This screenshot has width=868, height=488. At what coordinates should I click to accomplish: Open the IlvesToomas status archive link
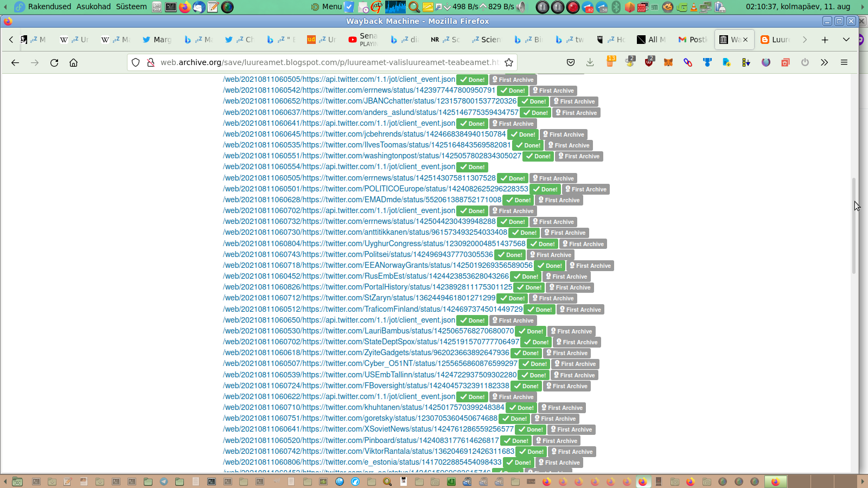[x=367, y=145]
